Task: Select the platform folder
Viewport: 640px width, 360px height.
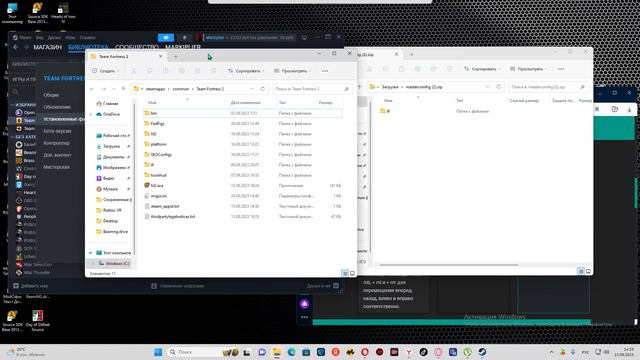Action: [243, 144]
